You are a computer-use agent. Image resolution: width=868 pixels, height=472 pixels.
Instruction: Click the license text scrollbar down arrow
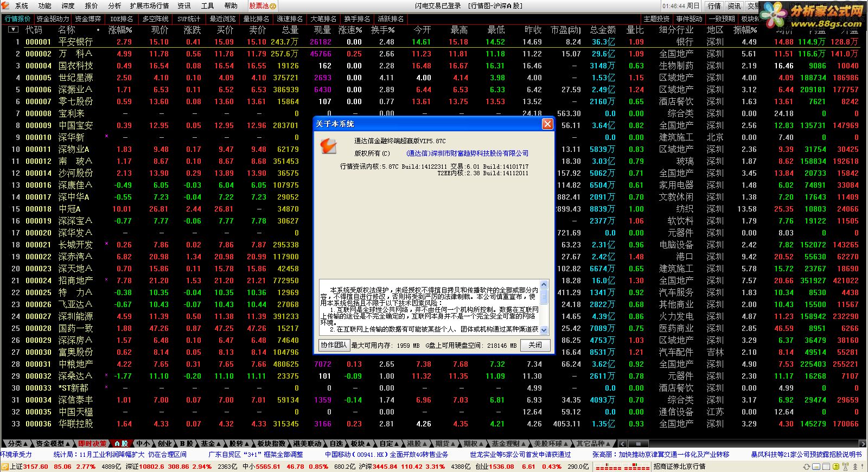545,330
